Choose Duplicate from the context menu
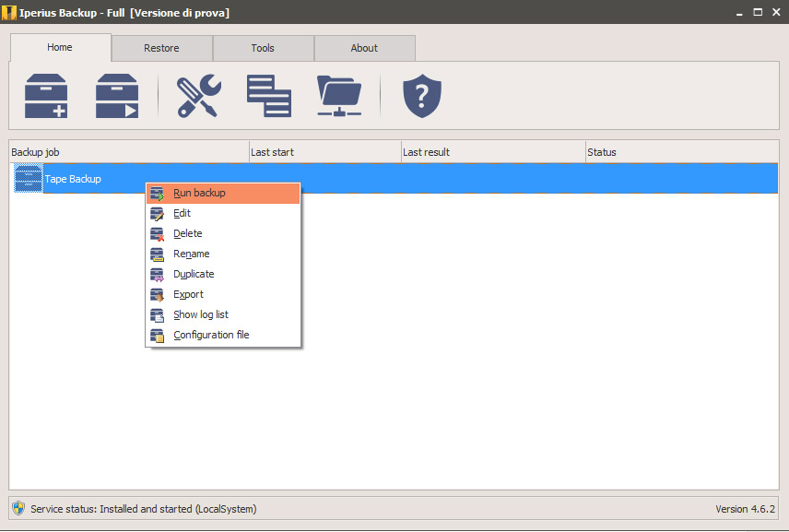 [223, 275]
